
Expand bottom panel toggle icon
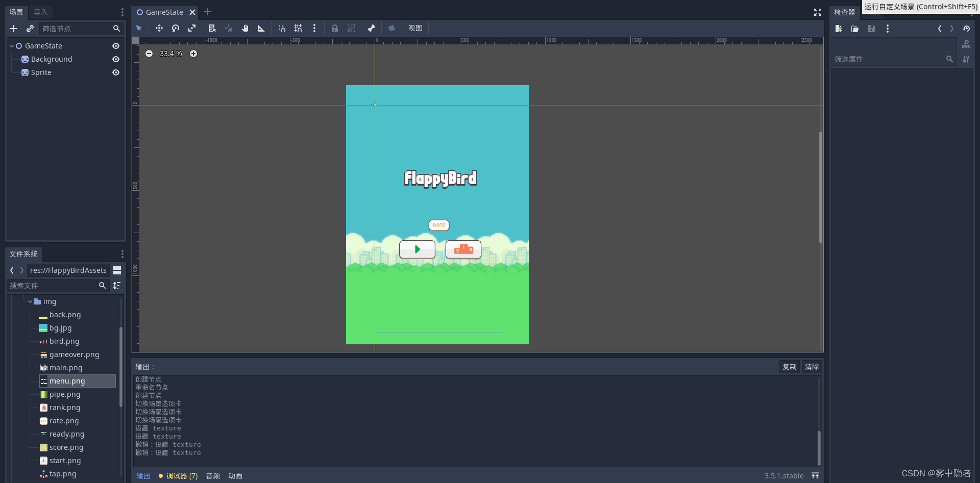(x=815, y=476)
